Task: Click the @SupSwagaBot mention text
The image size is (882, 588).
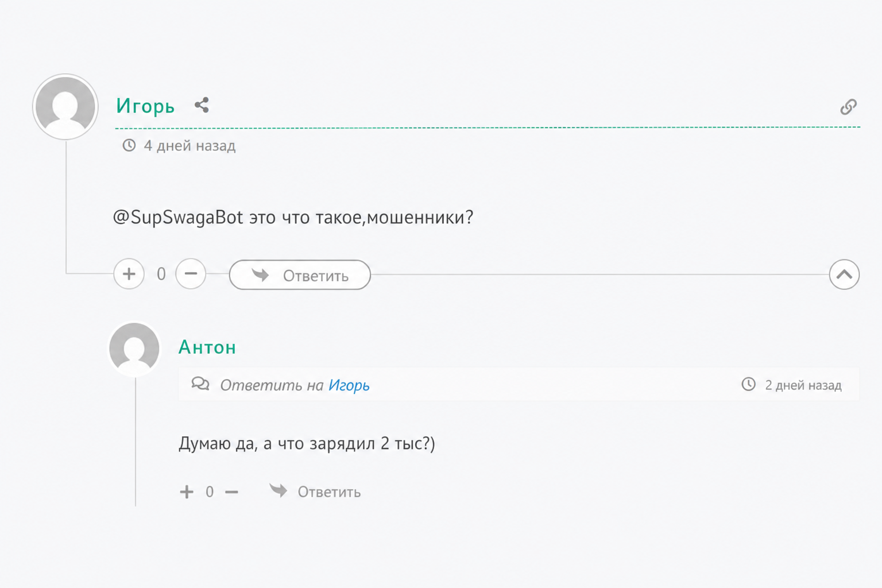Action: 178,218
